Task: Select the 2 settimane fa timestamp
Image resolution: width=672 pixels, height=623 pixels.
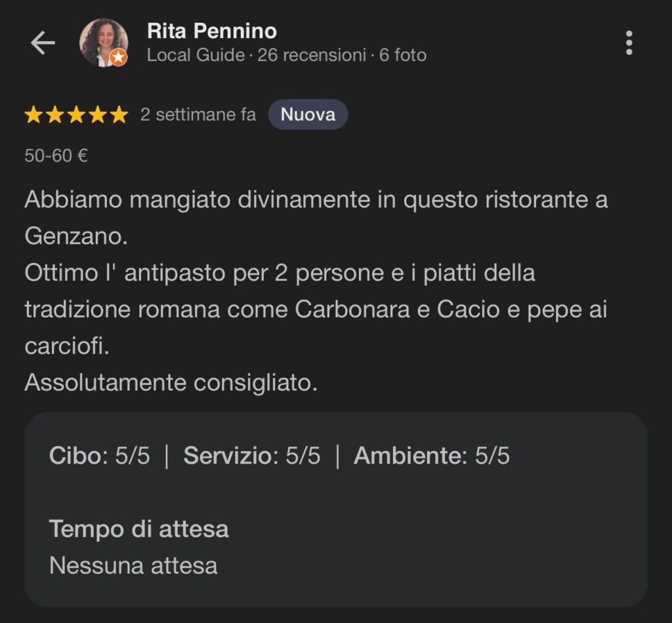Action: click(198, 115)
